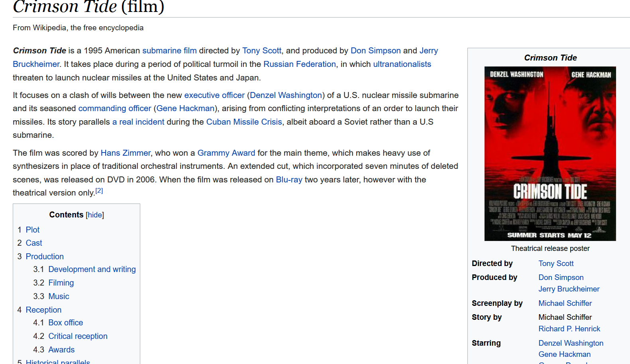Screen dimensions: 630x364
Task: Go to Development and writing subsection
Action: click(x=92, y=269)
